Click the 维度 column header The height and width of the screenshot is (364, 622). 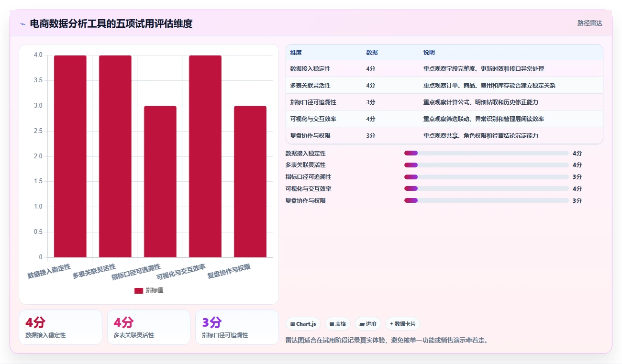pos(296,52)
